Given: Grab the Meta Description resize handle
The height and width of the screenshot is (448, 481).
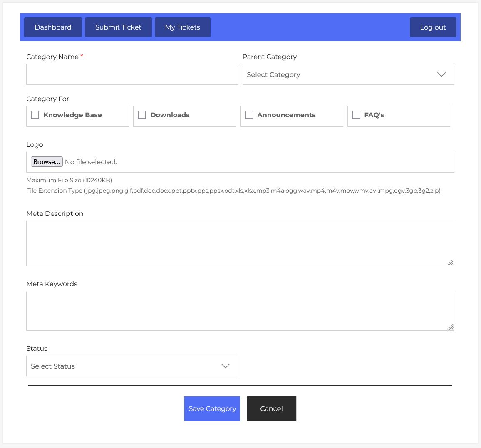Looking at the screenshot, I should click(x=450, y=262).
